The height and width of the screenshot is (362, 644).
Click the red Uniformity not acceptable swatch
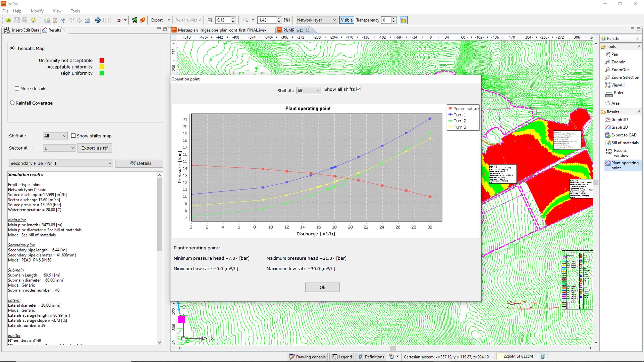[x=102, y=60]
